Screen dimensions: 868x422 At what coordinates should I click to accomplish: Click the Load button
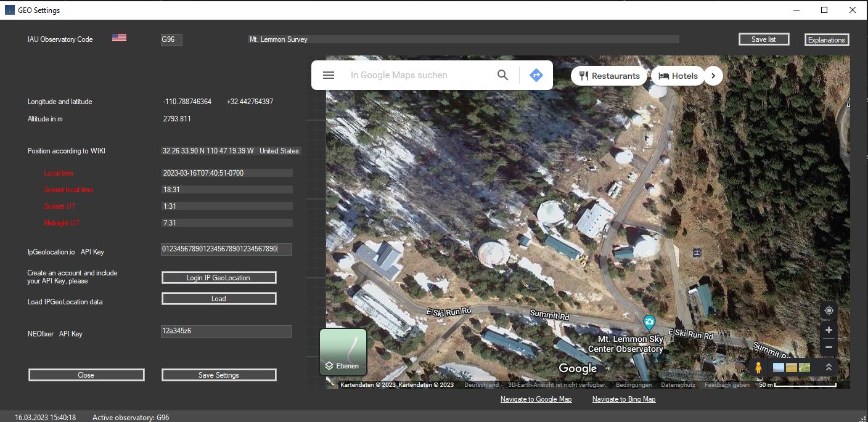tap(219, 299)
